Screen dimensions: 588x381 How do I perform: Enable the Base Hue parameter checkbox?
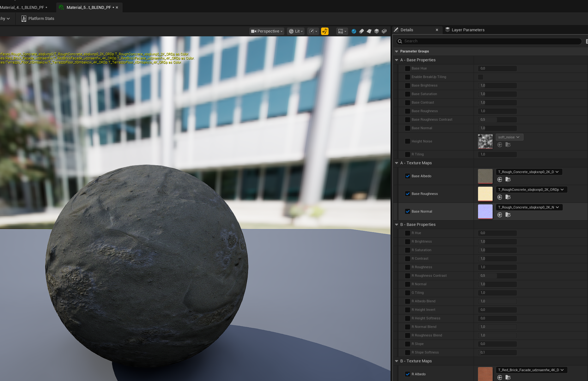(x=408, y=69)
